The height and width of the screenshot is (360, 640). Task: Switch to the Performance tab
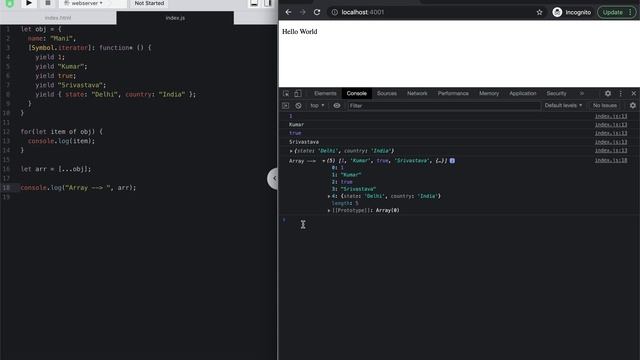click(453, 93)
